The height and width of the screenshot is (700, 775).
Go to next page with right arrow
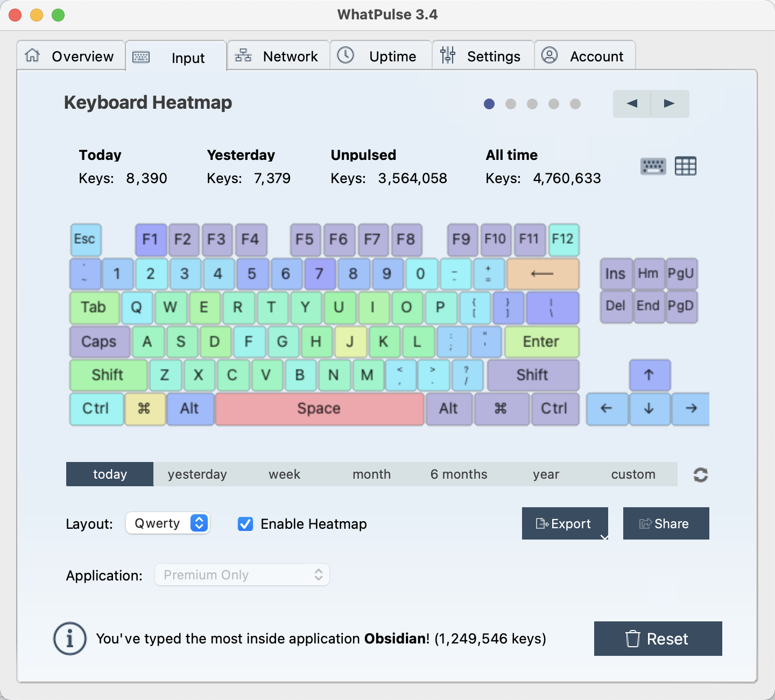coord(670,104)
